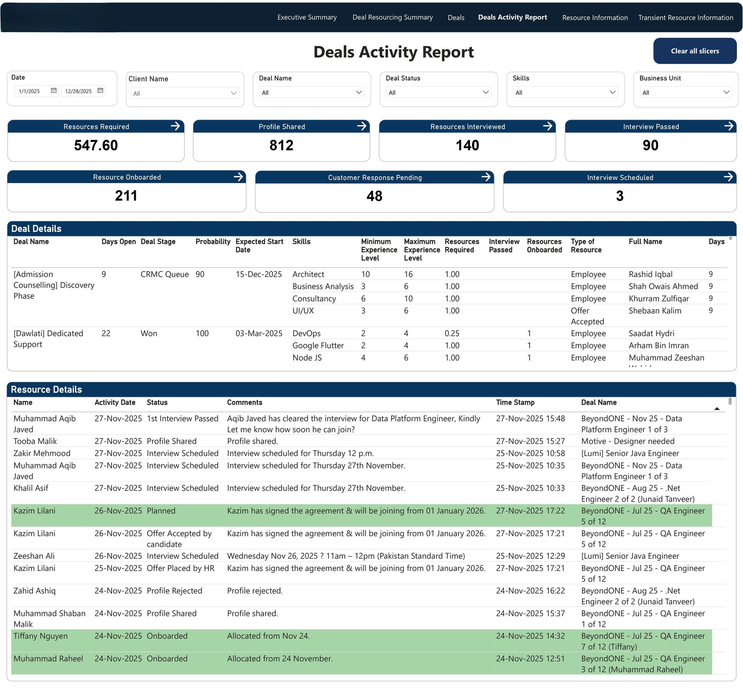Viewport: 743px width, 700px height.
Task: Click arrow icon on Interview Passed card
Action: pos(728,126)
